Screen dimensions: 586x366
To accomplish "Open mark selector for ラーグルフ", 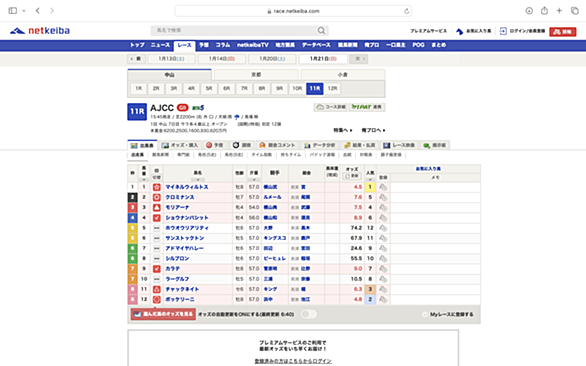I will 157,279.
